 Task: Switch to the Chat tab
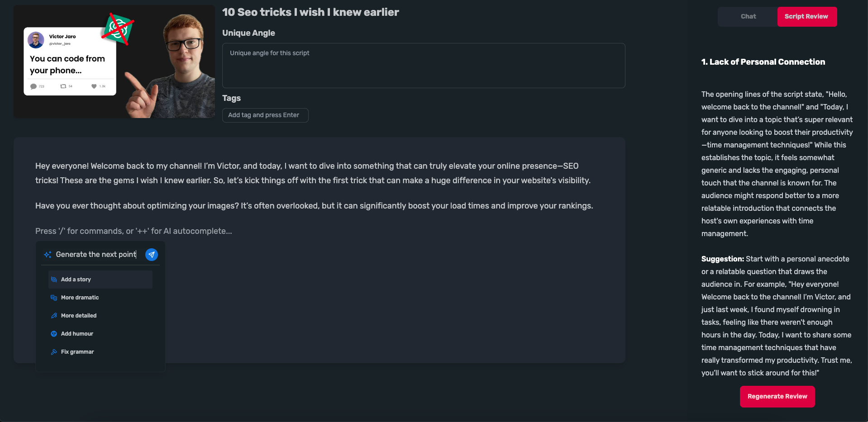pyautogui.click(x=748, y=17)
